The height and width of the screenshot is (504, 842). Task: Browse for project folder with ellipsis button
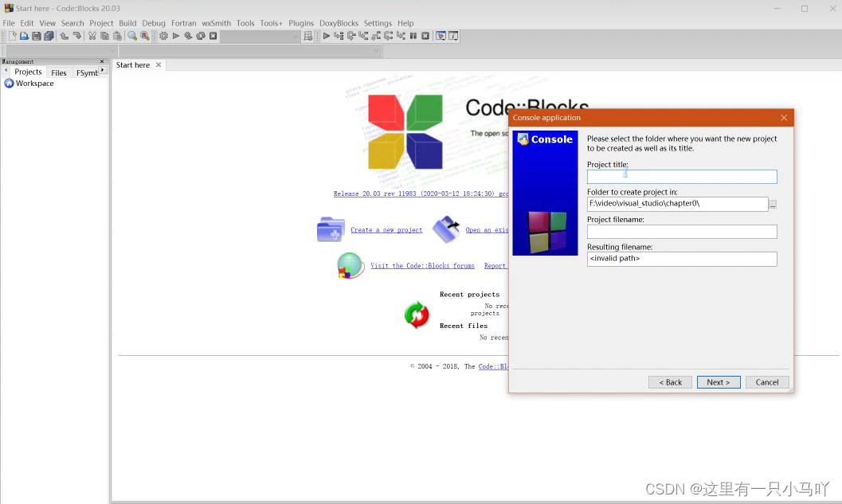tap(773, 205)
